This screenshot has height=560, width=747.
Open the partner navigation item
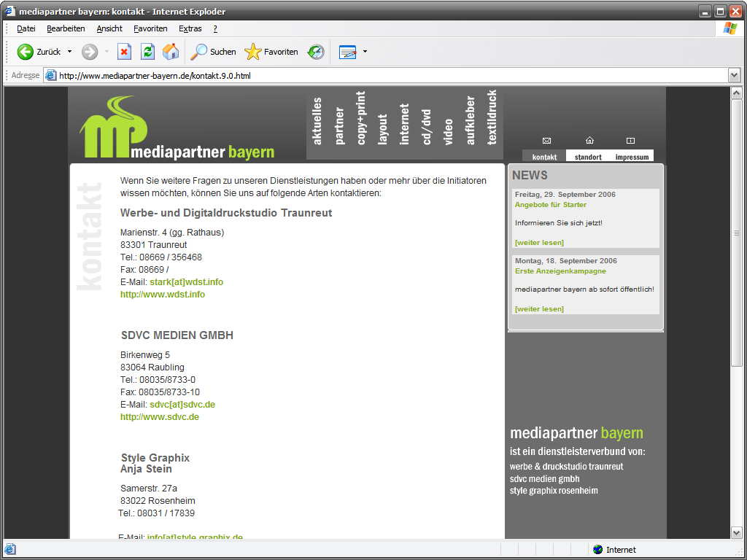[339, 125]
